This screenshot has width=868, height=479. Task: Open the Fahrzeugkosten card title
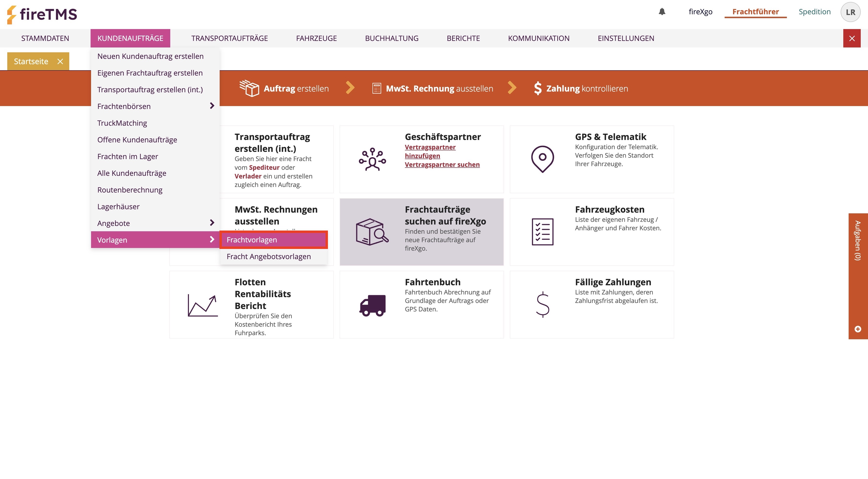tap(610, 209)
